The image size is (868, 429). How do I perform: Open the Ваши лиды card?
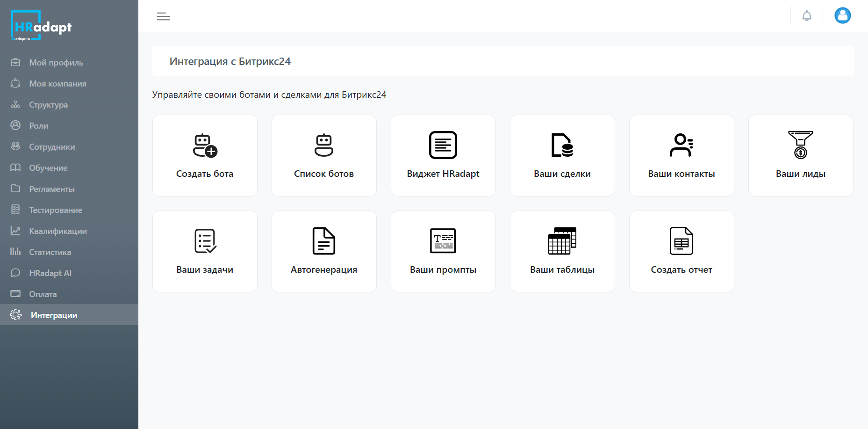(801, 155)
